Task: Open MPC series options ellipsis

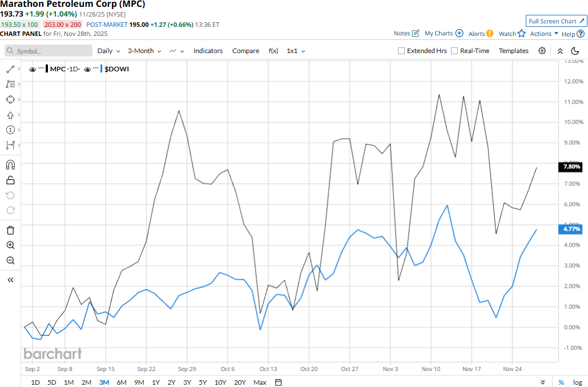Action: point(41,68)
